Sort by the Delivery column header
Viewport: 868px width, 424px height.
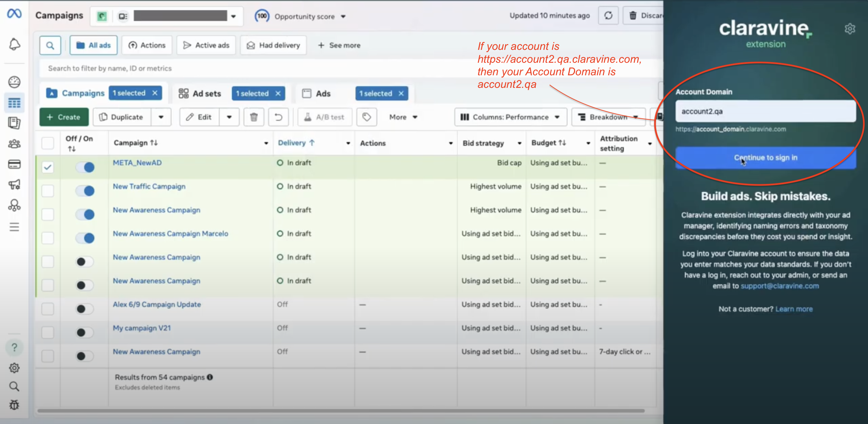click(x=296, y=143)
